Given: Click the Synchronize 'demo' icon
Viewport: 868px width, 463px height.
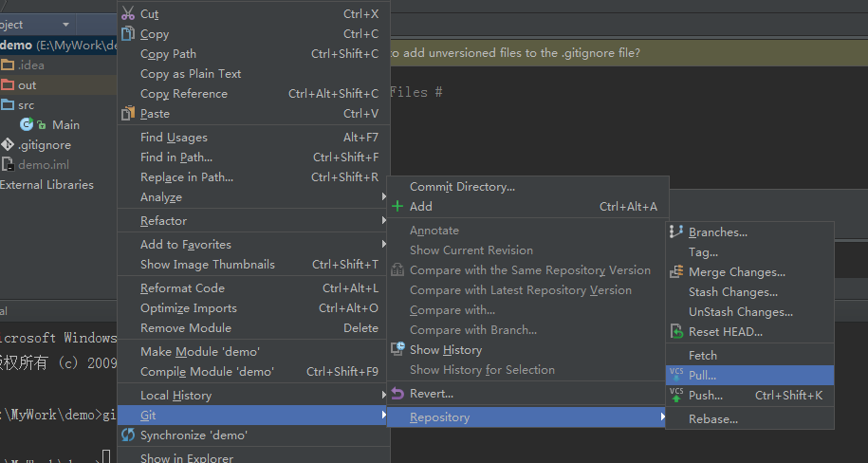Looking at the screenshot, I should (128, 435).
